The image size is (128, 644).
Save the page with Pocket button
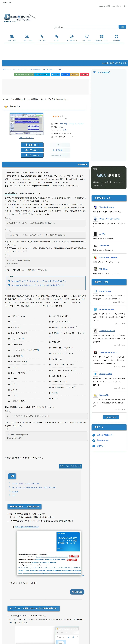pos(85,74)
